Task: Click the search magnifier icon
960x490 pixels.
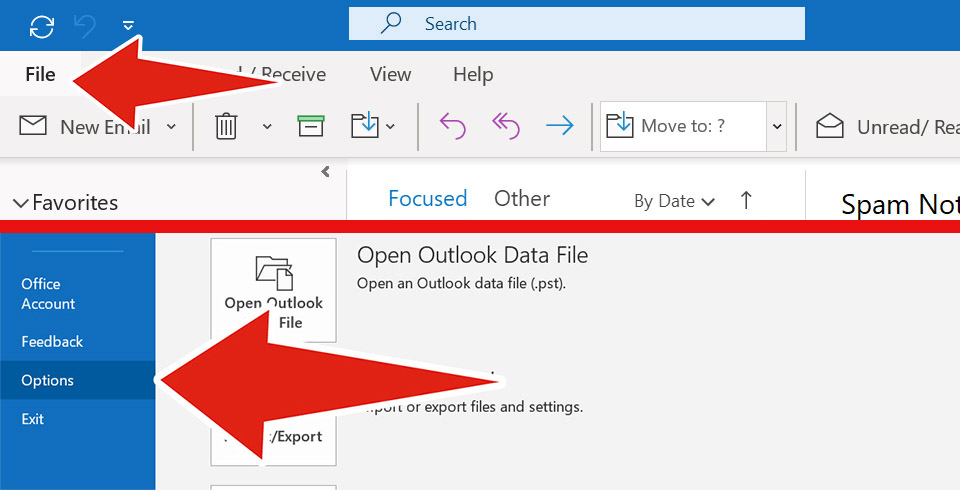Action: click(x=391, y=23)
